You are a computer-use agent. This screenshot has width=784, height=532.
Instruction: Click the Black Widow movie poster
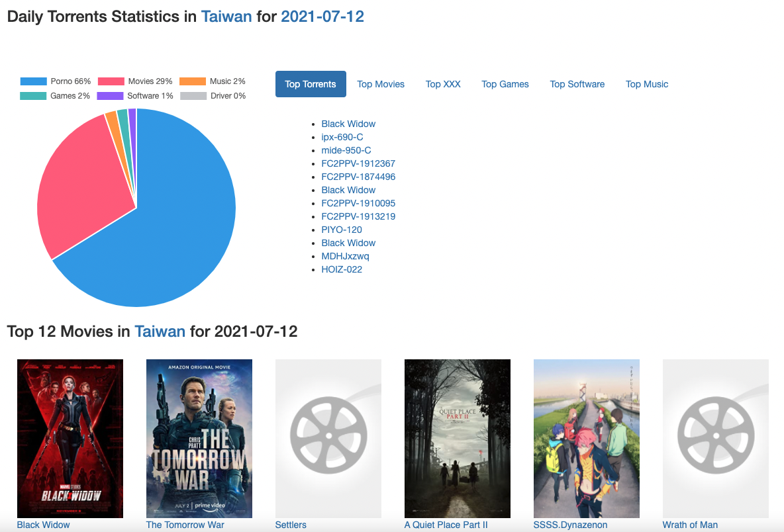click(70, 439)
